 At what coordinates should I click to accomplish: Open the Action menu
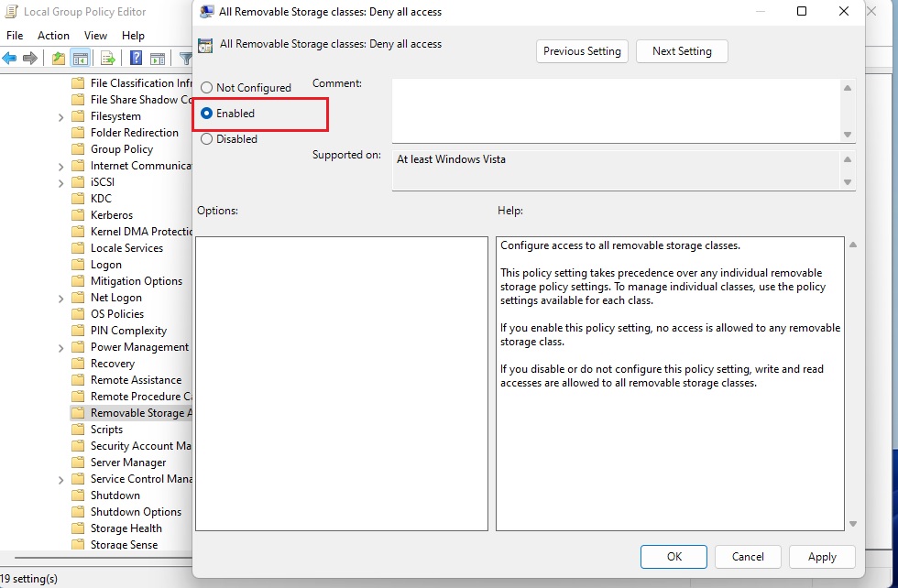(53, 35)
